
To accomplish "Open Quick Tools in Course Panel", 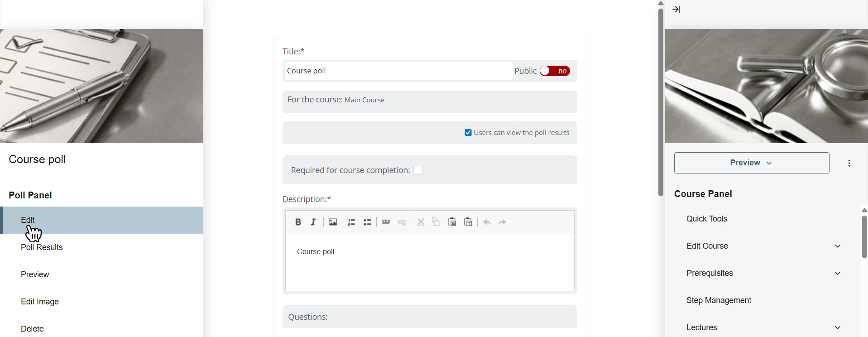I will point(706,219).
